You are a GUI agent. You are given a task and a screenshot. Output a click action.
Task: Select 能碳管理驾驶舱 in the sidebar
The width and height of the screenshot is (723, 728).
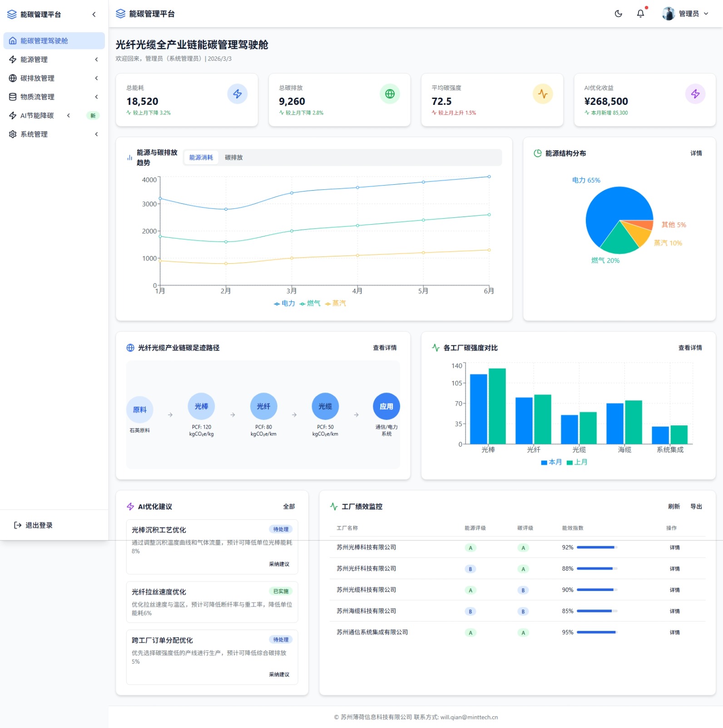[x=54, y=41]
